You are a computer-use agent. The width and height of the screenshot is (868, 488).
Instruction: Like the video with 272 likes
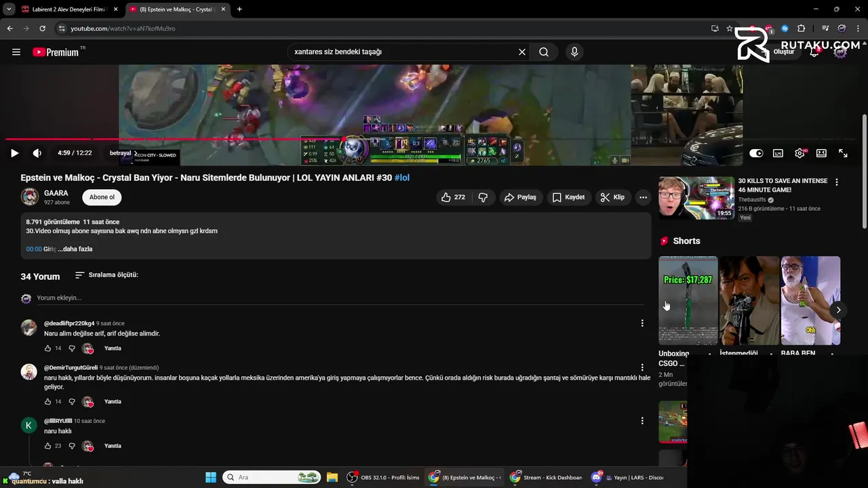point(453,197)
